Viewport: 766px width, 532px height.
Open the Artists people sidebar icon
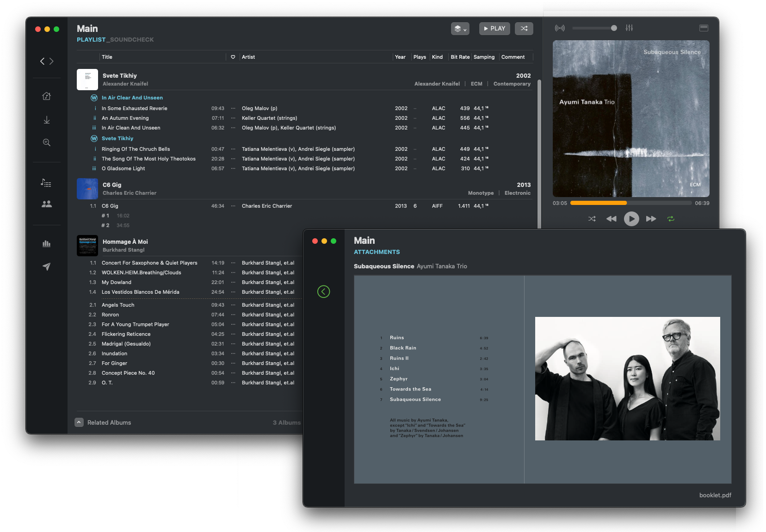click(x=46, y=204)
